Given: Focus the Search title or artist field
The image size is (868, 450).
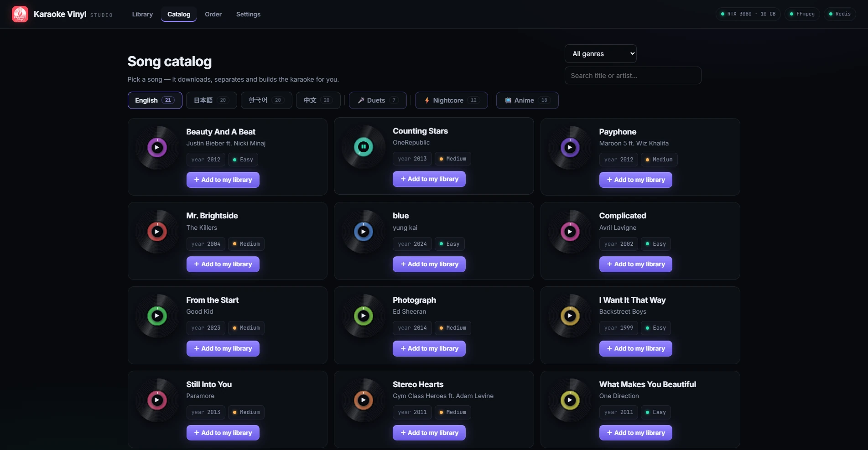Looking at the screenshot, I should click(633, 76).
